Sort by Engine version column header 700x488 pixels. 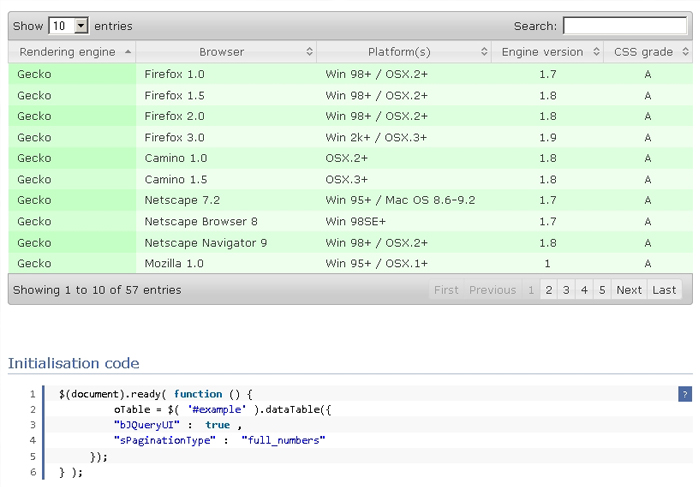pos(547,52)
